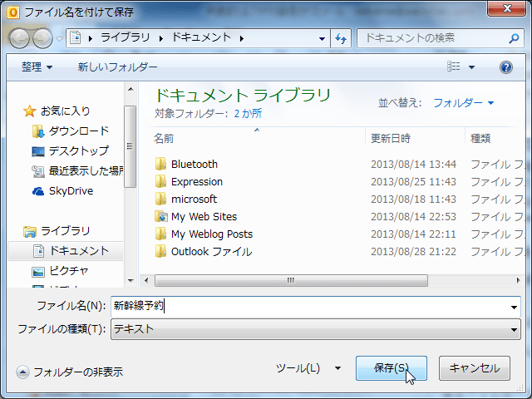Open the 整理 menu
This screenshot has width=532, height=399.
click(37, 66)
